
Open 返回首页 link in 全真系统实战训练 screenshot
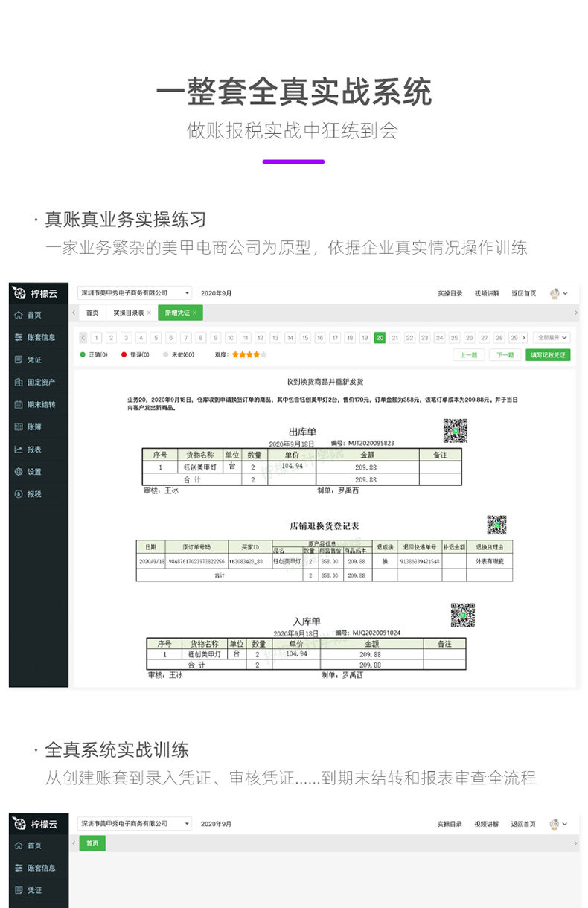click(x=523, y=824)
